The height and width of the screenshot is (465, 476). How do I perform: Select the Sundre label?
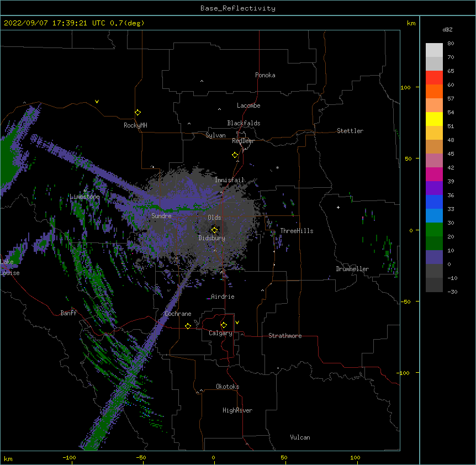click(x=161, y=216)
